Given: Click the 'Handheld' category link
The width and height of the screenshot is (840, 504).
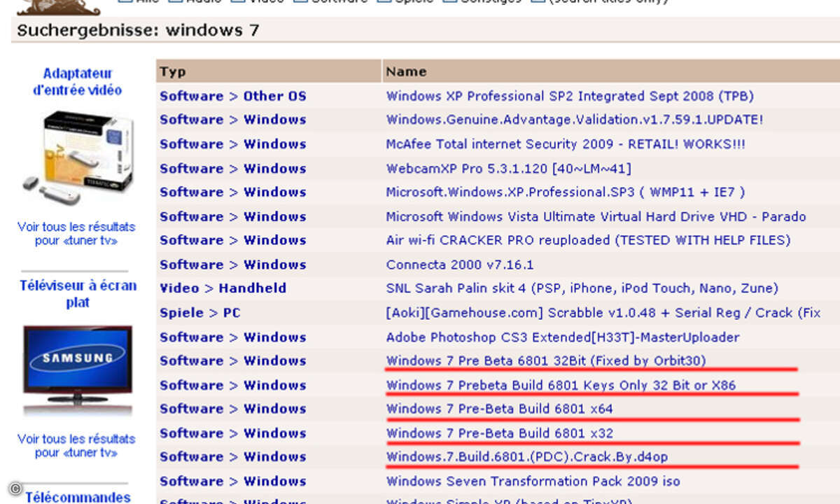Looking at the screenshot, I should (252, 288).
